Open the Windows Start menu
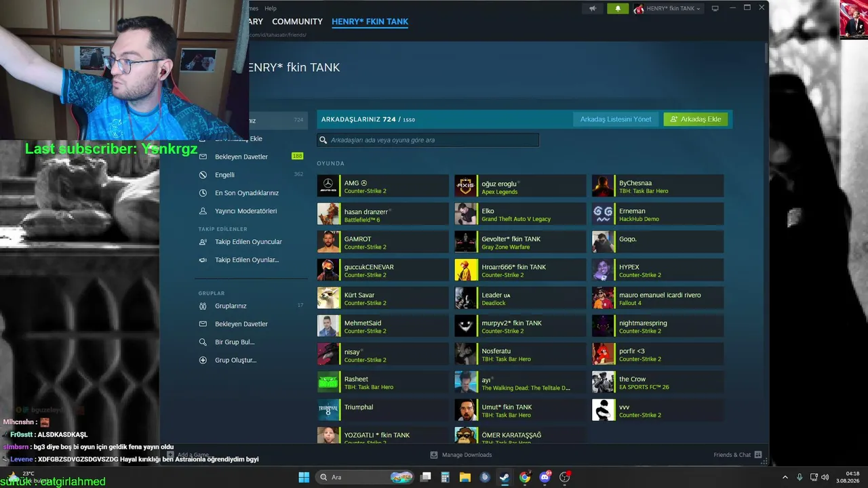Viewport: 868px width, 488px height. (x=304, y=477)
